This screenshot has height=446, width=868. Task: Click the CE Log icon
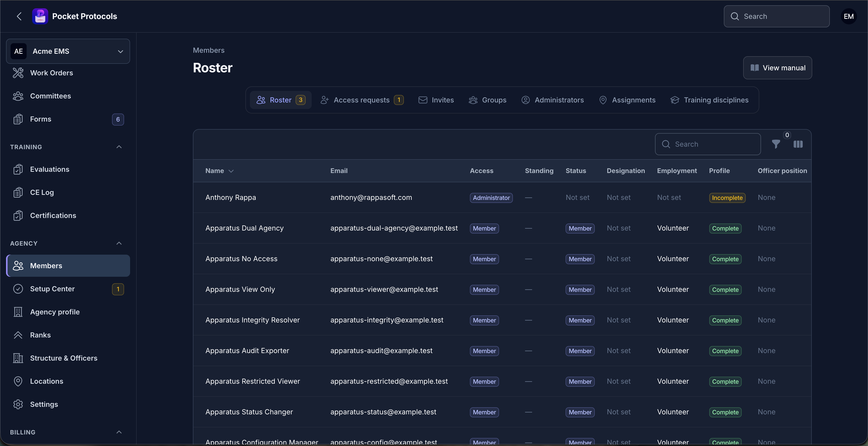click(x=18, y=192)
